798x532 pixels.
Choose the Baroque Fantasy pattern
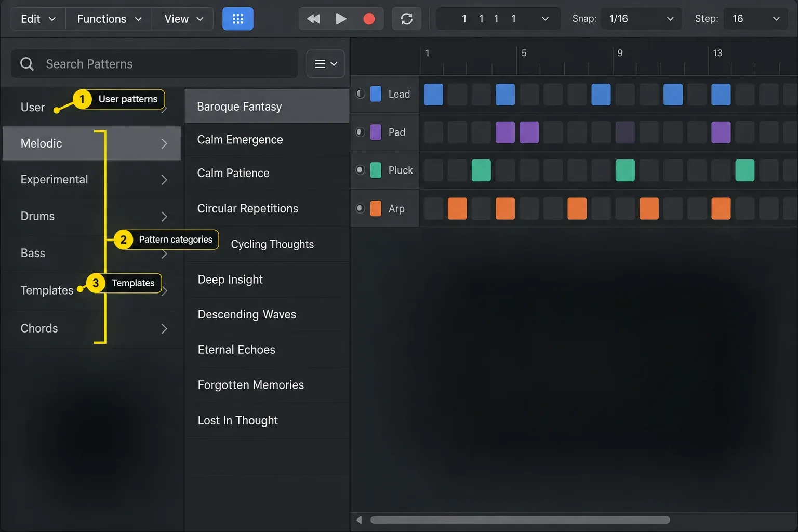click(x=267, y=106)
